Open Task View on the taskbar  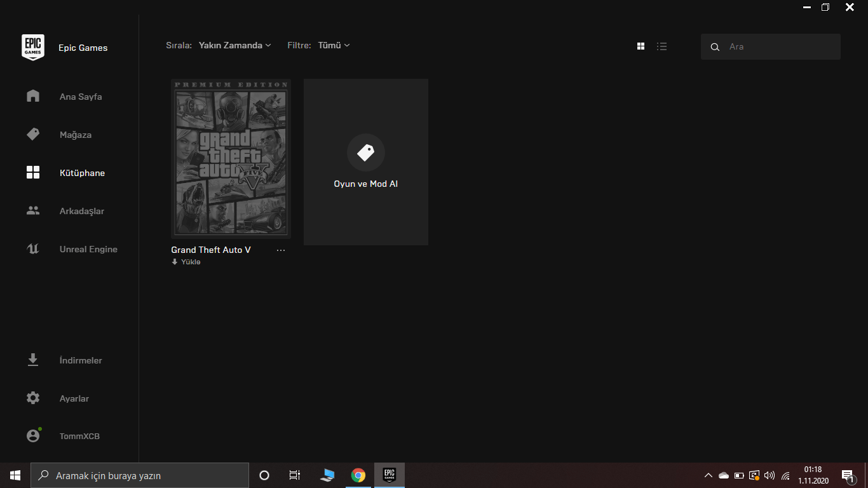click(x=295, y=475)
